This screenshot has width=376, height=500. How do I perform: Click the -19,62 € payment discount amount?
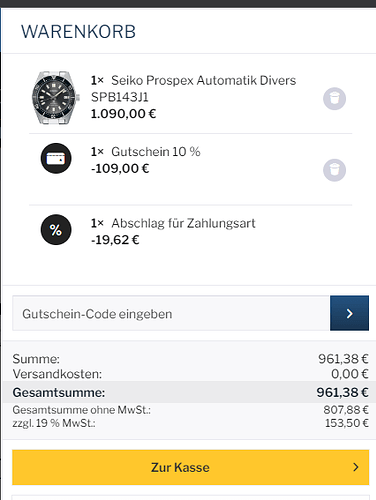click(115, 240)
